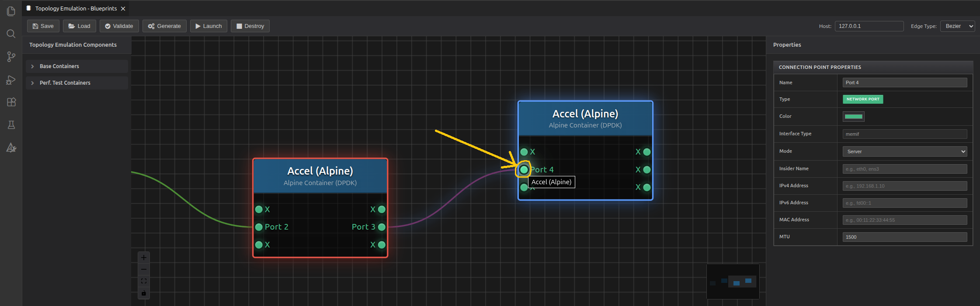Open the Explorer files icon in sidebar
The image size is (980, 306).
[x=11, y=11]
